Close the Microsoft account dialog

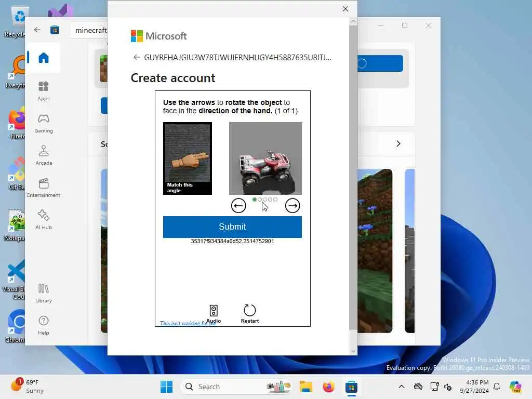(x=345, y=9)
